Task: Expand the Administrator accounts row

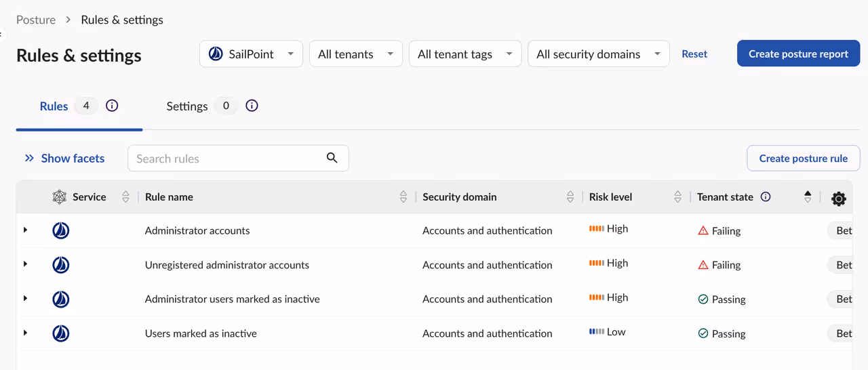Action: (x=26, y=230)
